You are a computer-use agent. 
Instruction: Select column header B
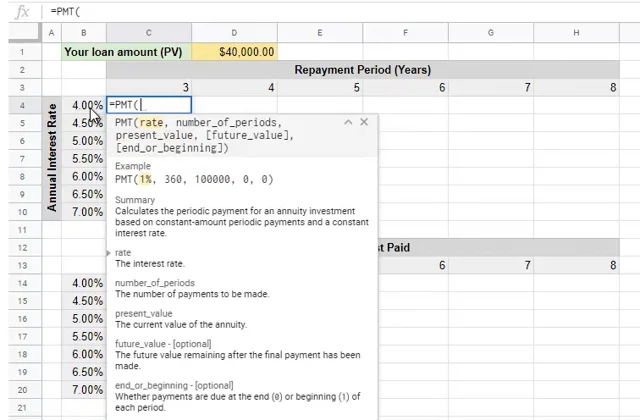pyautogui.click(x=84, y=33)
